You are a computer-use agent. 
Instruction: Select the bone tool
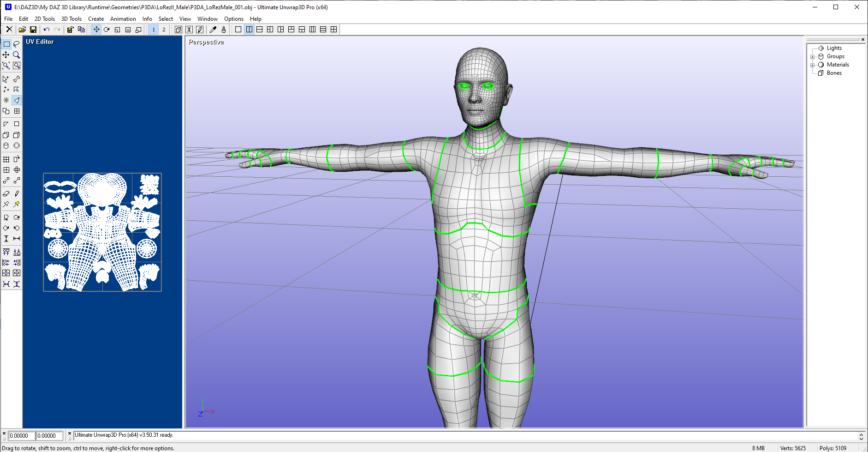coord(17,79)
